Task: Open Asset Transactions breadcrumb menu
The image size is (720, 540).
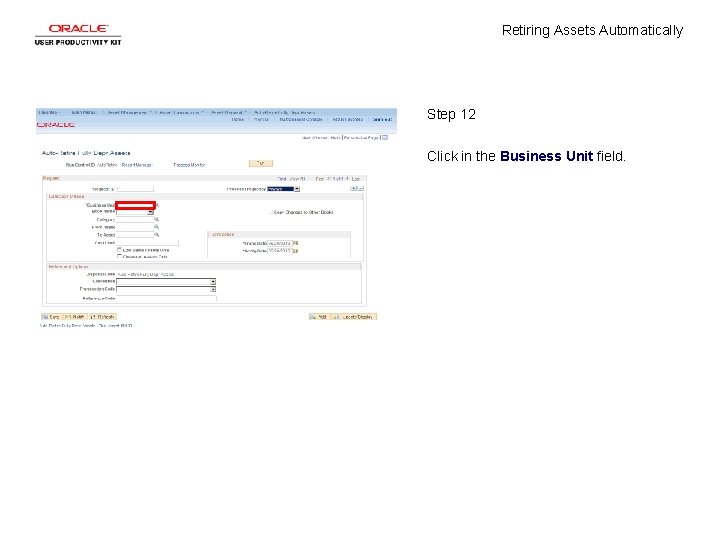Action: [180, 112]
